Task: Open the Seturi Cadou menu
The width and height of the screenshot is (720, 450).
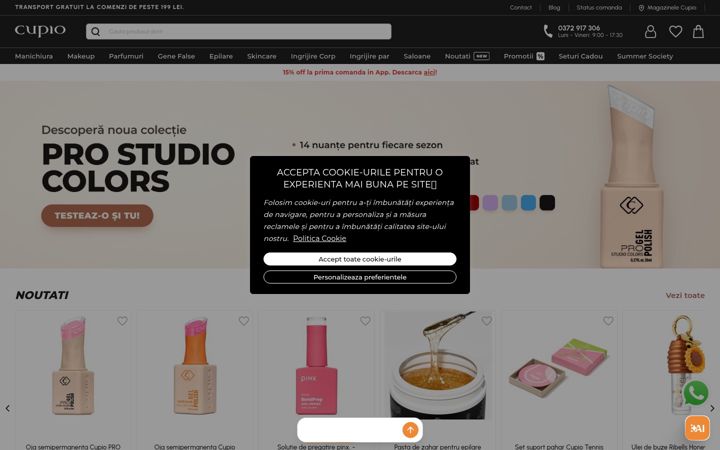Action: (580, 56)
